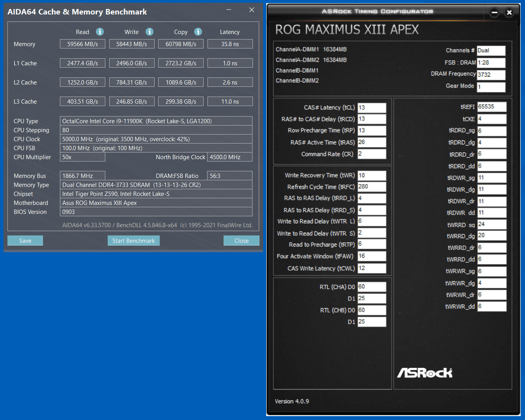Screen dimensions: 525x420
Task: Click the Command Rate (CR) field
Action: [x=372, y=154]
